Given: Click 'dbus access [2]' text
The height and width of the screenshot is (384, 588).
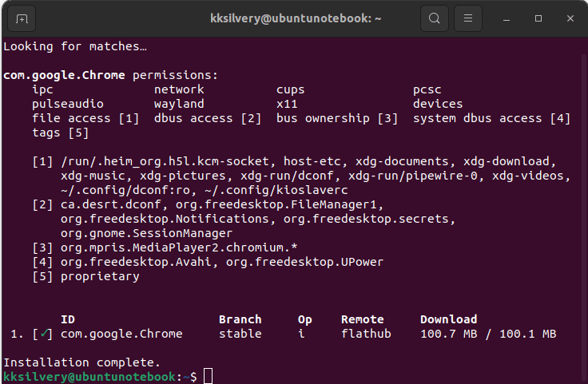Looking at the screenshot, I should [x=208, y=118].
